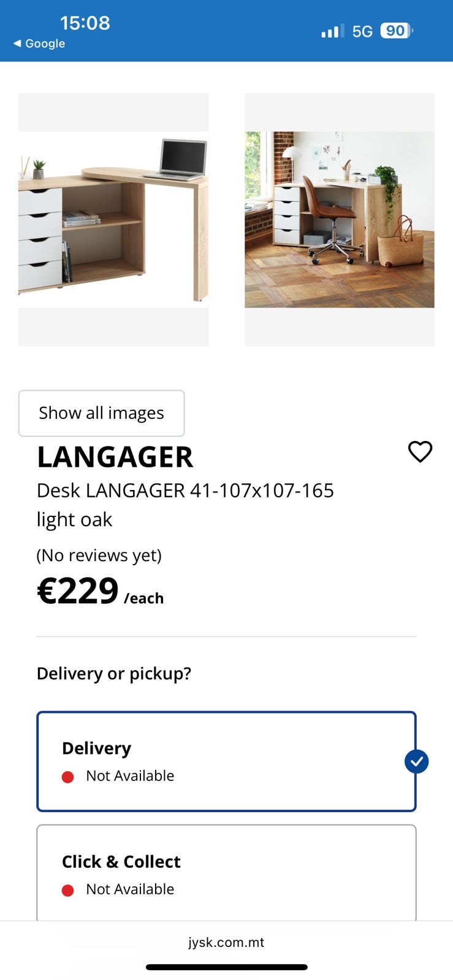Select the Delivery option card
The width and height of the screenshot is (453, 980).
226,761
